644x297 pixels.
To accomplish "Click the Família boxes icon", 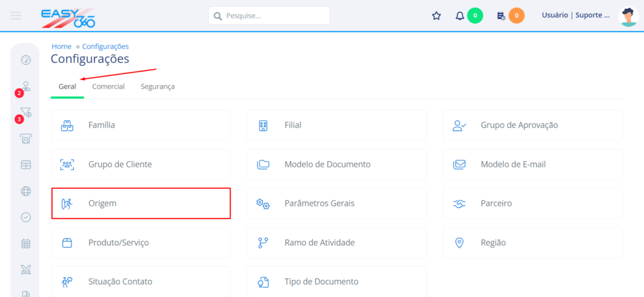I will pyautogui.click(x=67, y=125).
